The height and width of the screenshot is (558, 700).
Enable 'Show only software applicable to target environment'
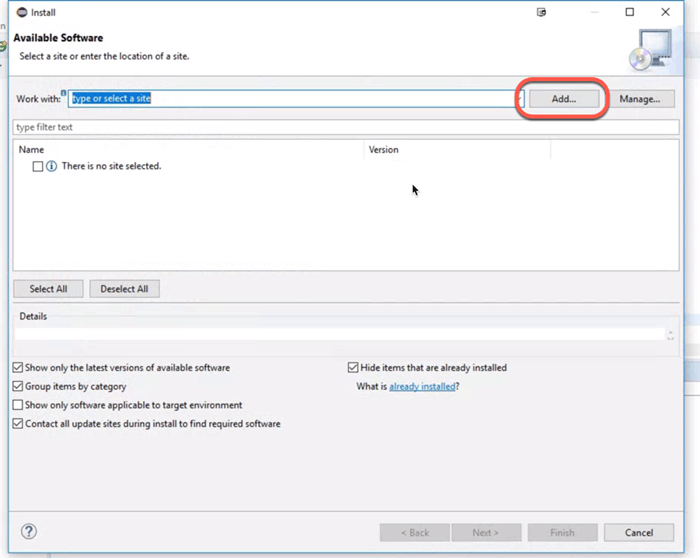coord(18,405)
